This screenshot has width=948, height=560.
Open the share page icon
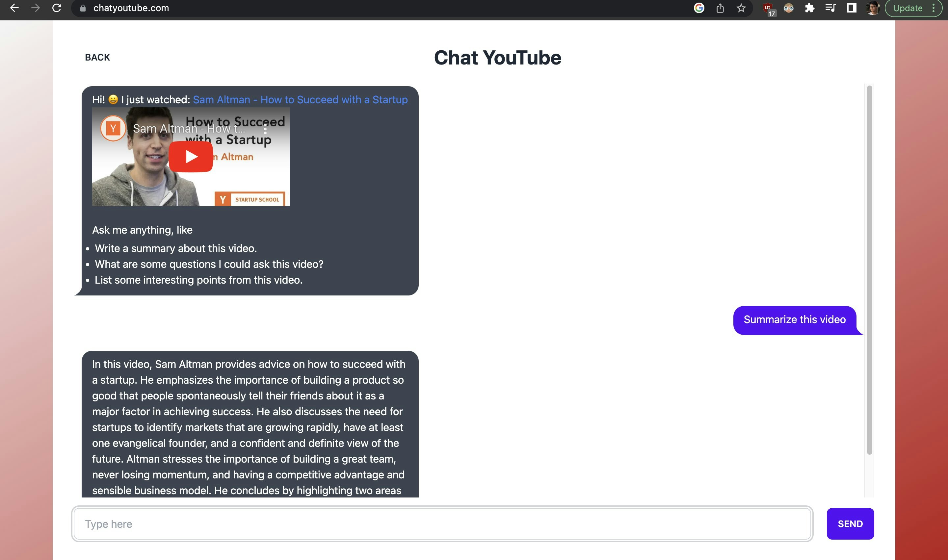coord(720,8)
